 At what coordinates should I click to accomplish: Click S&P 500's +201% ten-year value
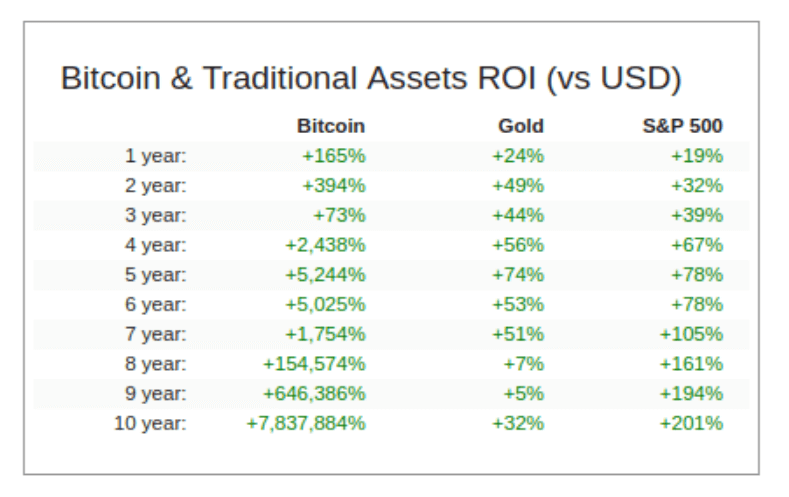(691, 423)
